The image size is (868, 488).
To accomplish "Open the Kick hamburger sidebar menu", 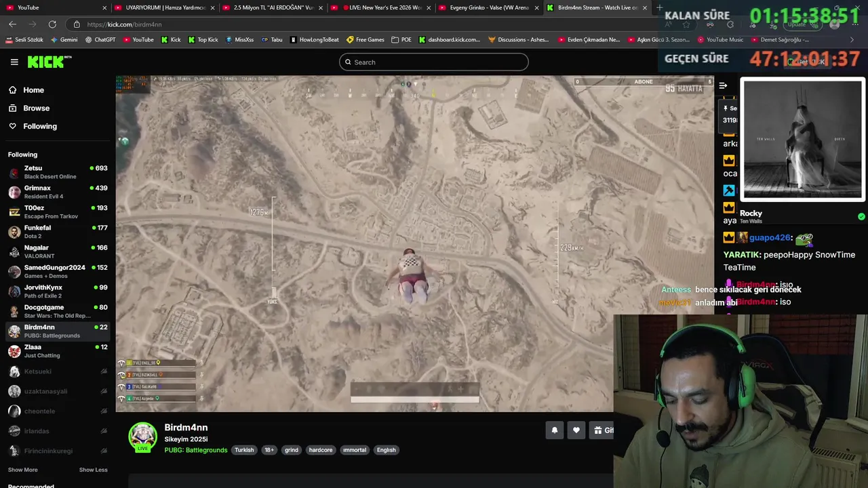I will click(14, 62).
